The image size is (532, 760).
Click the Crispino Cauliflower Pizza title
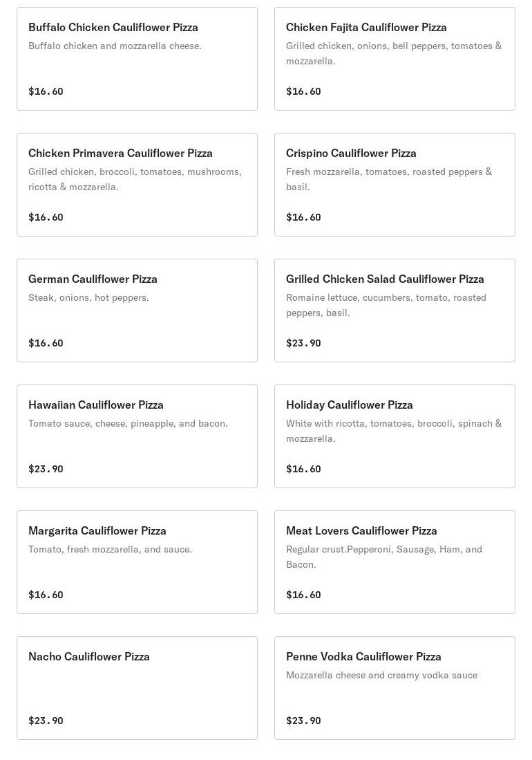click(351, 153)
